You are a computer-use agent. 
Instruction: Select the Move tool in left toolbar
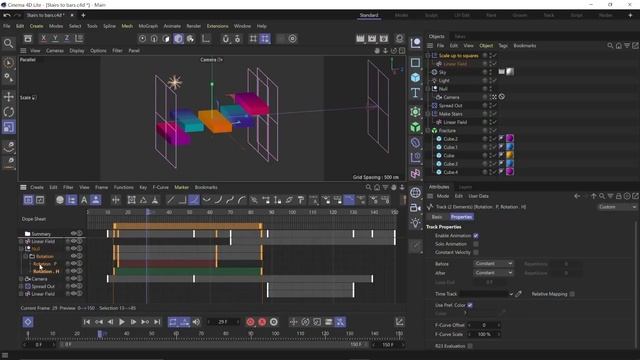(9, 97)
